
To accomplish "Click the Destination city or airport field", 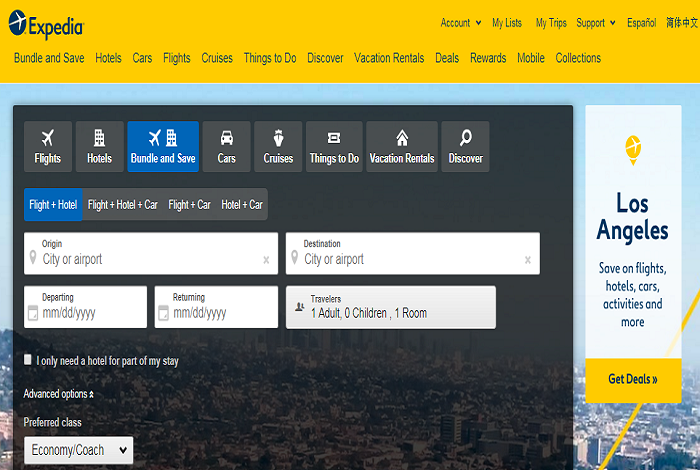I will (x=412, y=253).
